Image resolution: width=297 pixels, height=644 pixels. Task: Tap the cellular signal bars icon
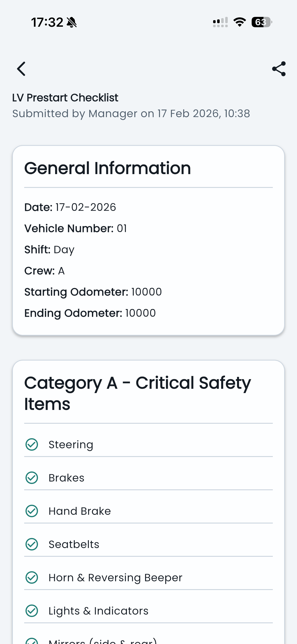click(x=220, y=22)
